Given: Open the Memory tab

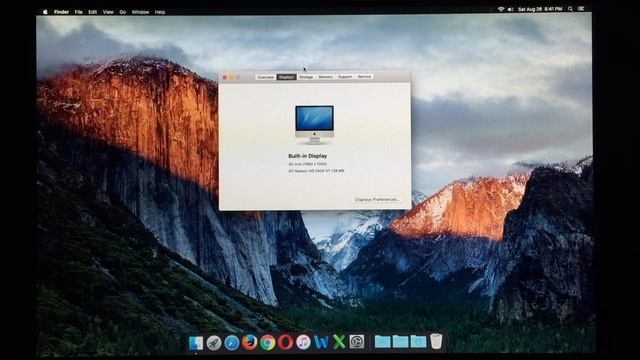Looking at the screenshot, I should (x=325, y=77).
